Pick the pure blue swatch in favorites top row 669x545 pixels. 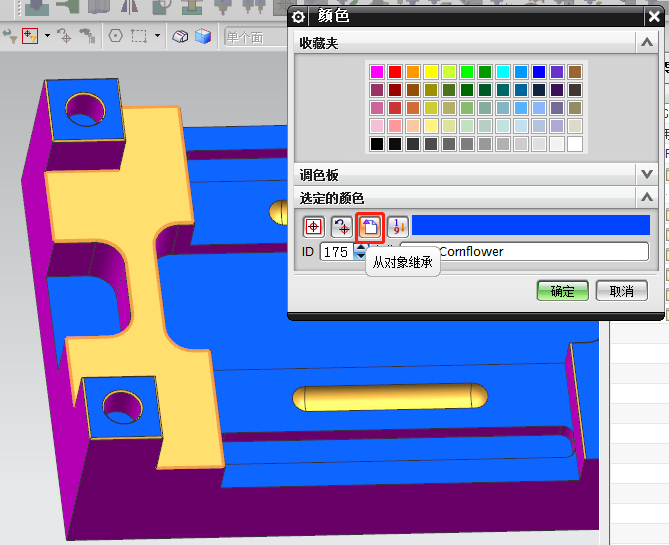pyautogui.click(x=539, y=72)
